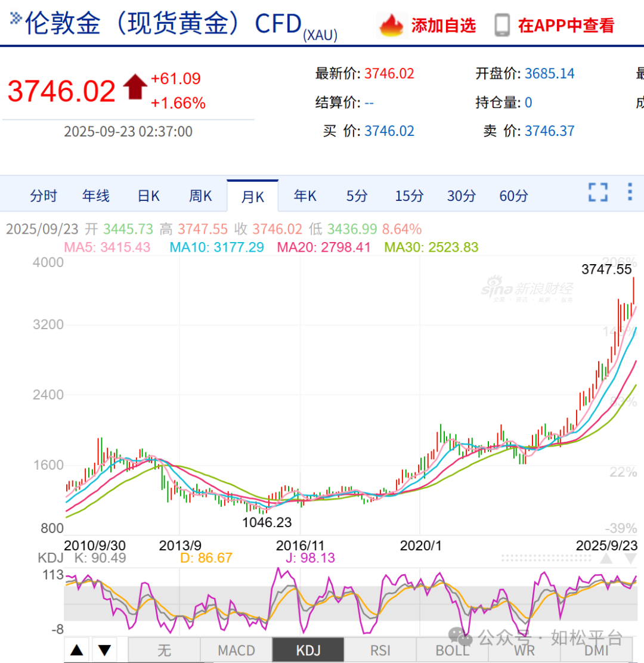Image resolution: width=644 pixels, height=663 pixels.
Task: Click the double-arrow icon before 伦敦金 title
Action: coord(16,18)
